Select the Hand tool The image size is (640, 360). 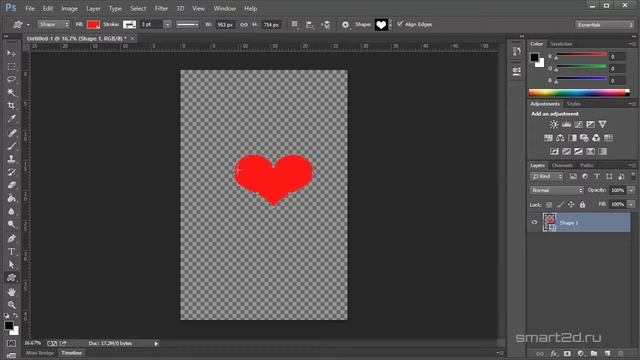pos(11,292)
